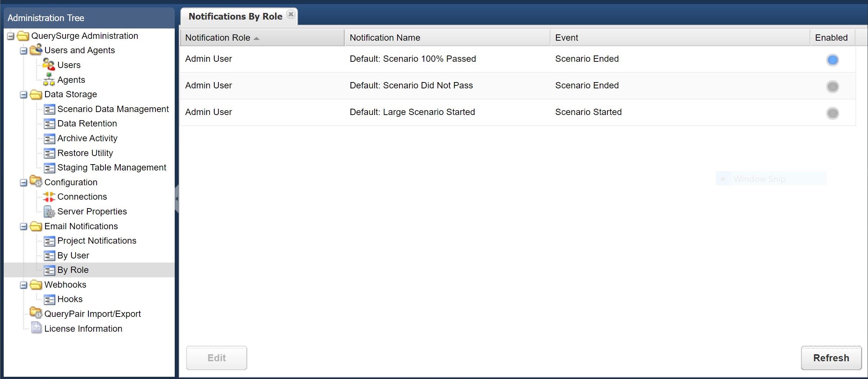Click the Refresh button

click(831, 358)
